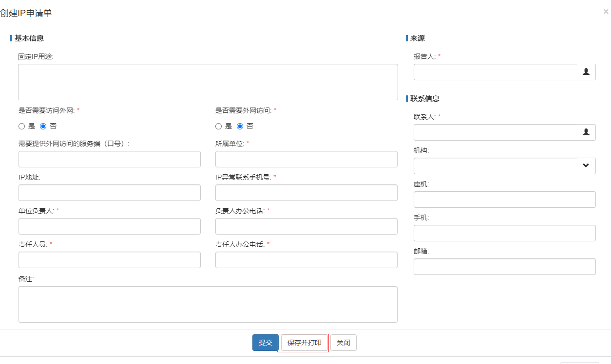This screenshot has width=611, height=364.
Task: Select the 单位负责人 input box
Action: tap(109, 226)
